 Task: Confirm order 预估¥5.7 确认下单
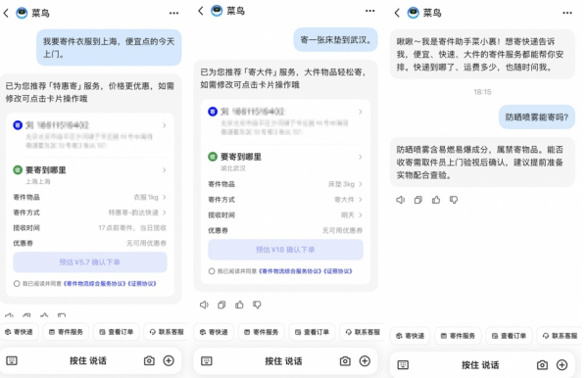pos(90,261)
